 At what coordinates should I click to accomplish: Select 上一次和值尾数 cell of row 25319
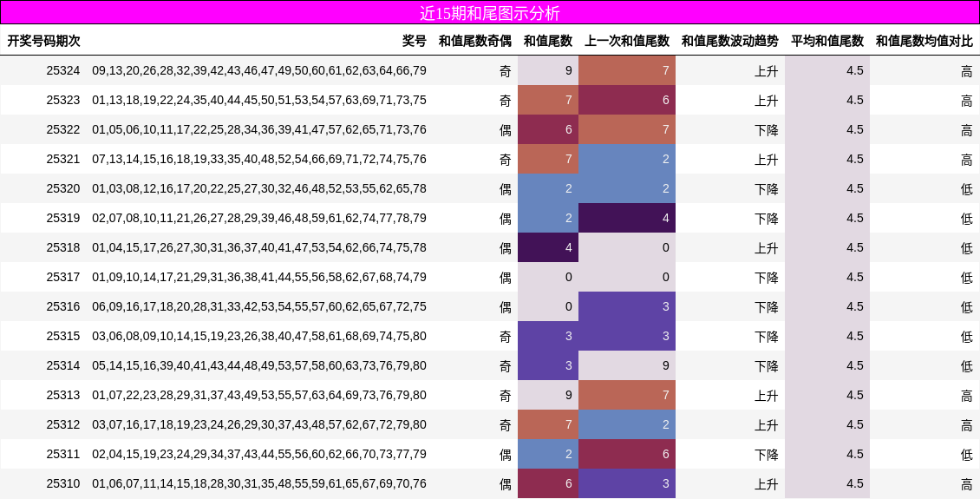coord(627,218)
